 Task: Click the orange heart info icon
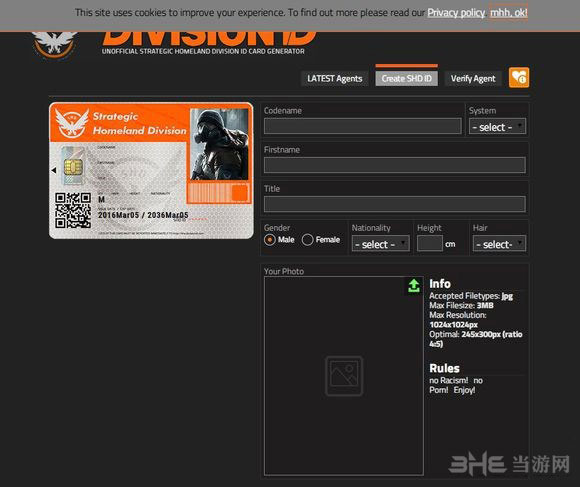pyautogui.click(x=519, y=78)
